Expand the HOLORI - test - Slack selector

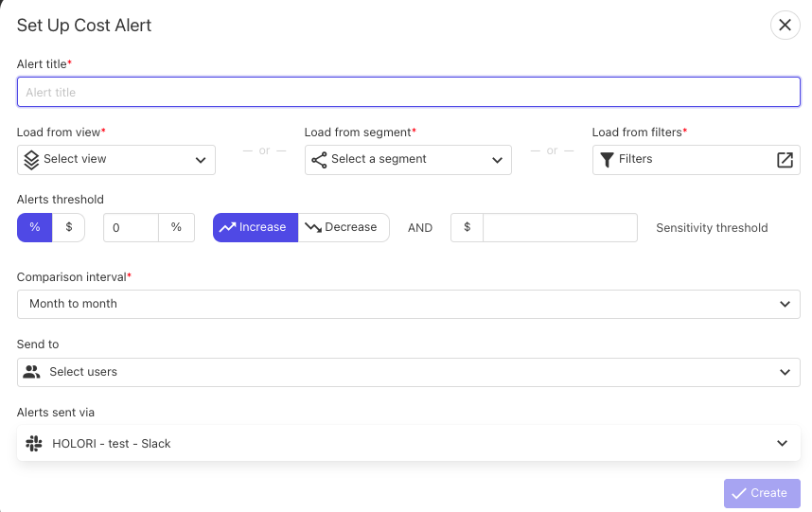tap(409, 443)
